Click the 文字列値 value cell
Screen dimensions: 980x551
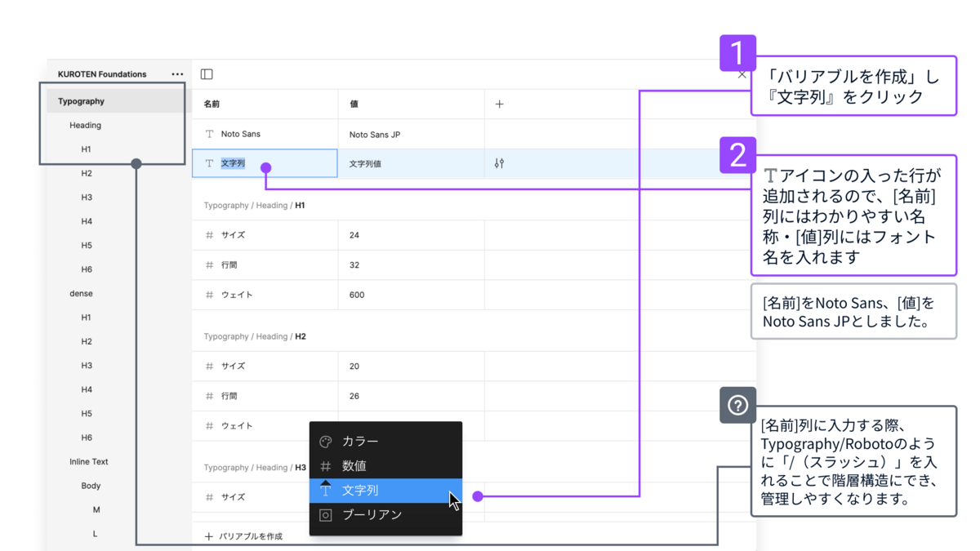[411, 164]
